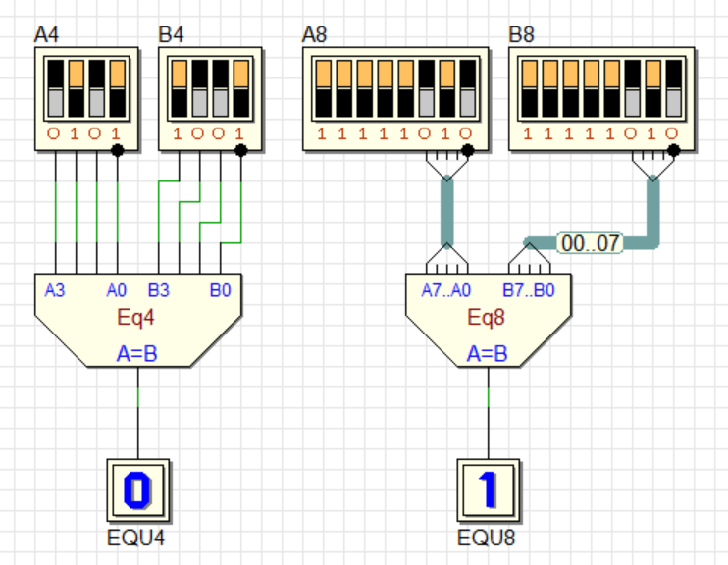The width and height of the screenshot is (728, 565).
Task: Toggle the fourth DIP switch of A4
Action: [118, 88]
